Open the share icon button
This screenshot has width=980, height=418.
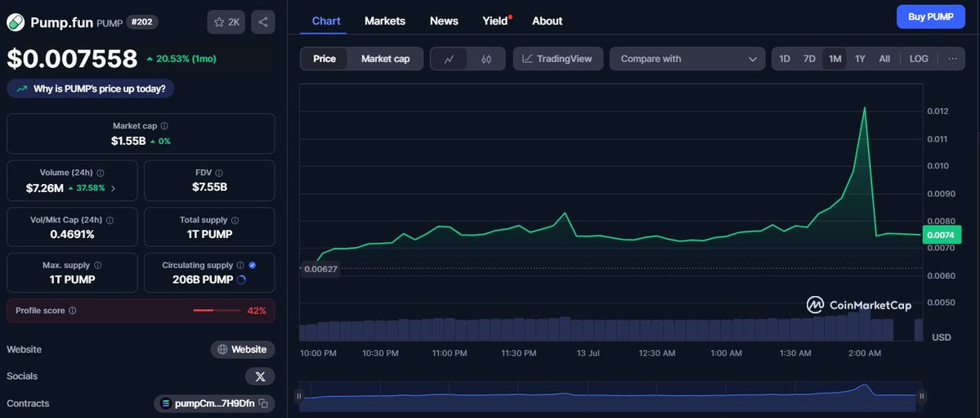tap(263, 22)
